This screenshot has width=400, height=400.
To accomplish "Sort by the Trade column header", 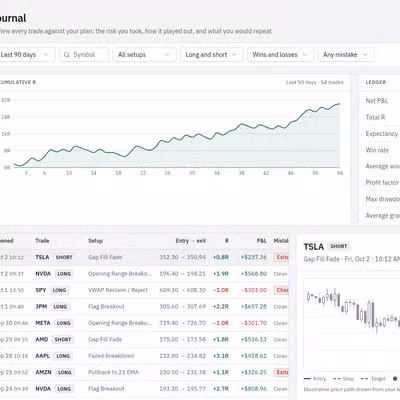I will pyautogui.click(x=42, y=241).
